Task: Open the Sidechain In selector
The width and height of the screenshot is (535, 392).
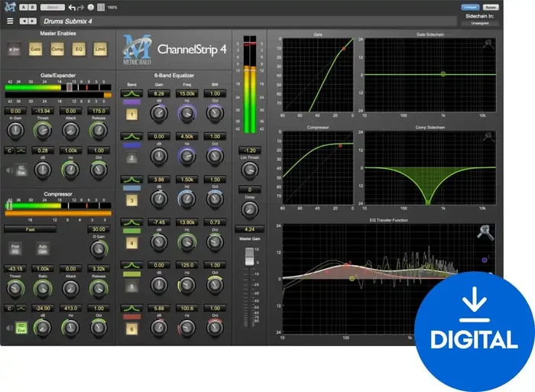Action: click(480, 23)
